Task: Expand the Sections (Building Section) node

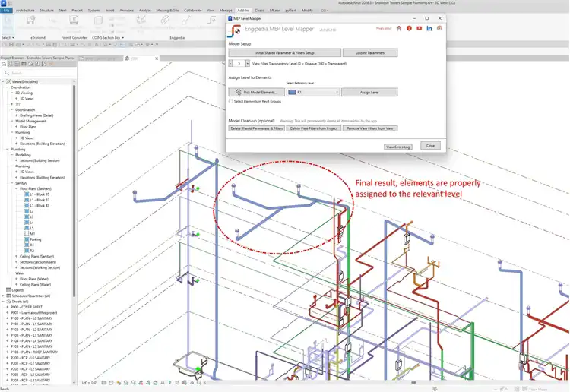Action: point(17,160)
